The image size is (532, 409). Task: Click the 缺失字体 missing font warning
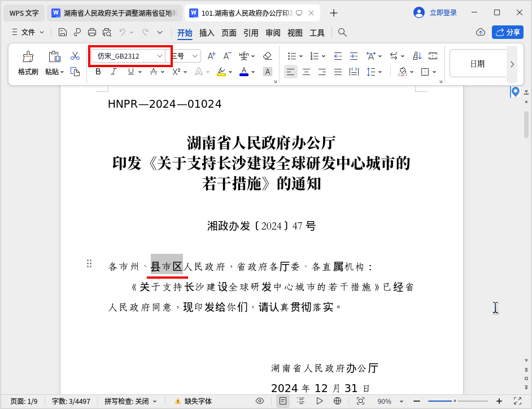point(193,401)
